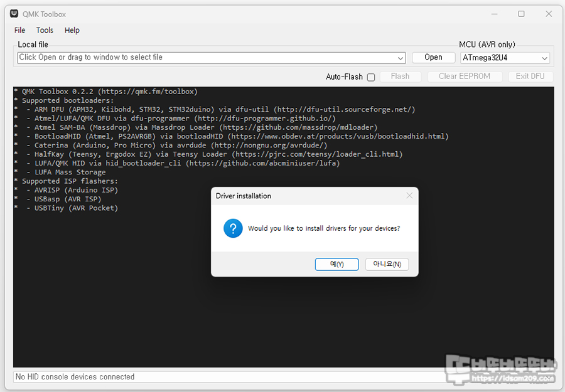Image resolution: width=565 pixels, height=392 pixels.
Task: Minimize the QMK Toolbox window
Action: [x=495, y=14]
